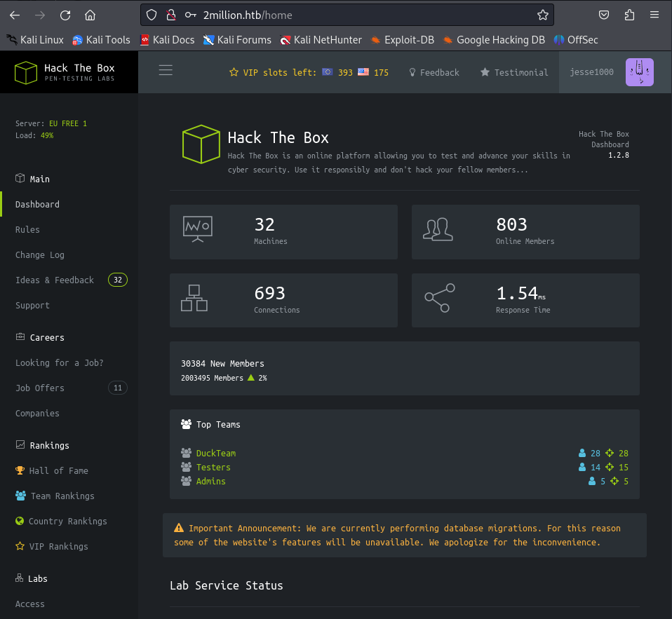672x619 pixels.
Task: Open the Firefox application menu
Action: tap(654, 15)
